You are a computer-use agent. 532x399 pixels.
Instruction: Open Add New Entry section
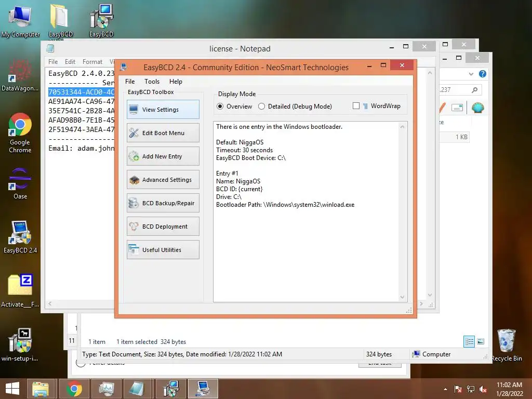click(163, 156)
